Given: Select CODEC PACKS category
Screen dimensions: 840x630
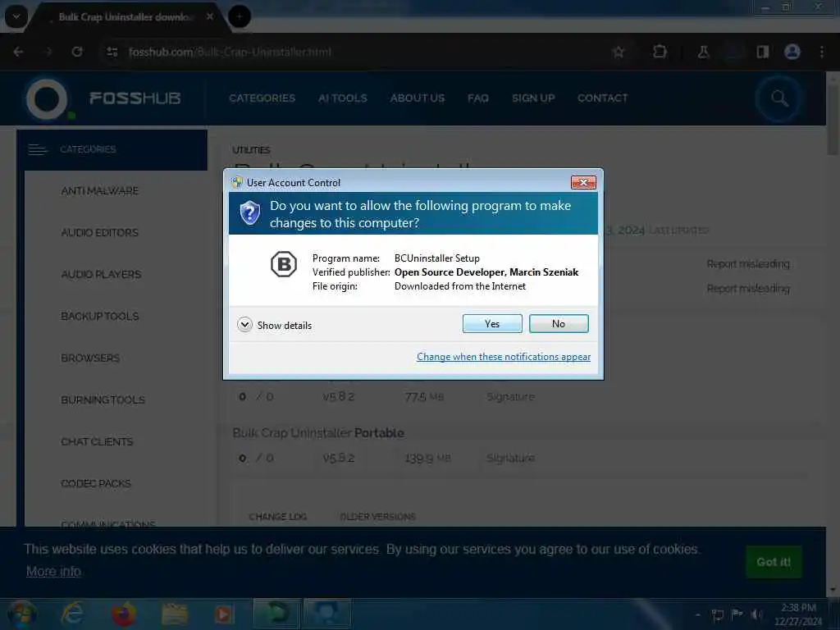Looking at the screenshot, I should pos(96,483).
